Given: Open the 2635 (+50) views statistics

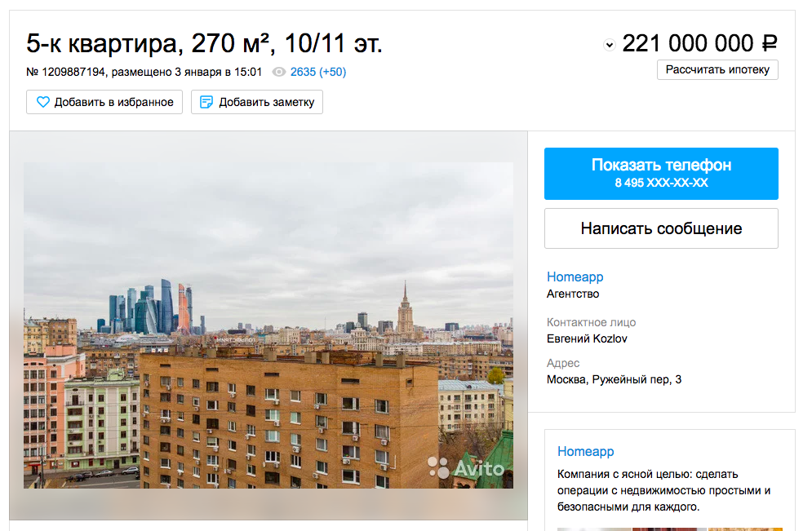Looking at the screenshot, I should click(318, 72).
